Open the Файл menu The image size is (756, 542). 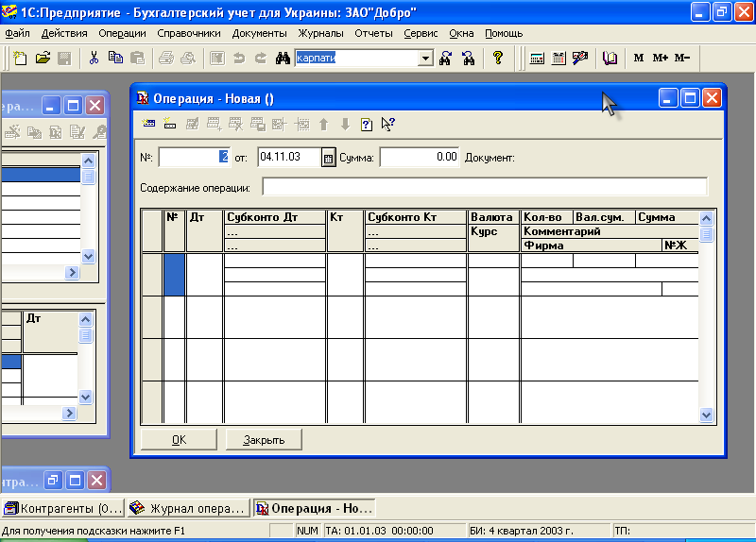(x=17, y=33)
